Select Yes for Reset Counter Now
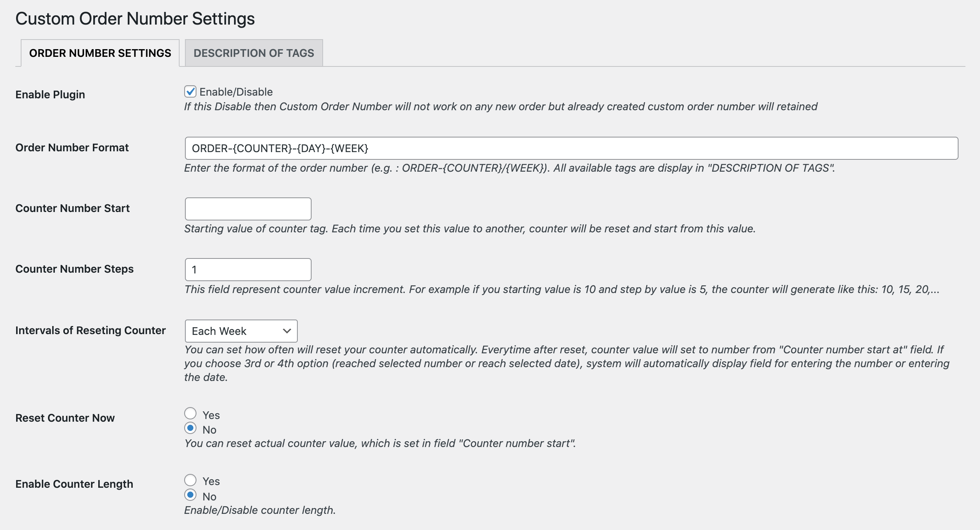 click(191, 413)
